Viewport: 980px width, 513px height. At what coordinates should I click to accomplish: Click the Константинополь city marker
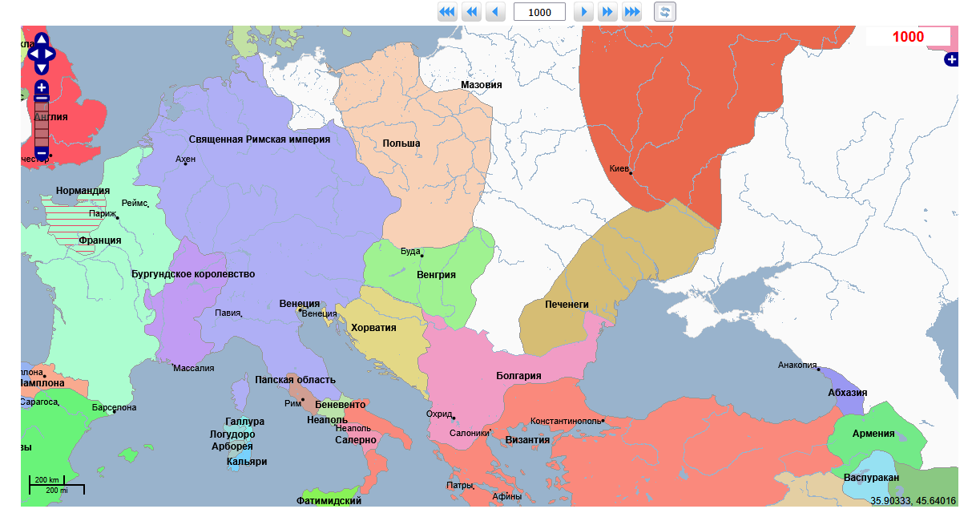click(x=603, y=420)
